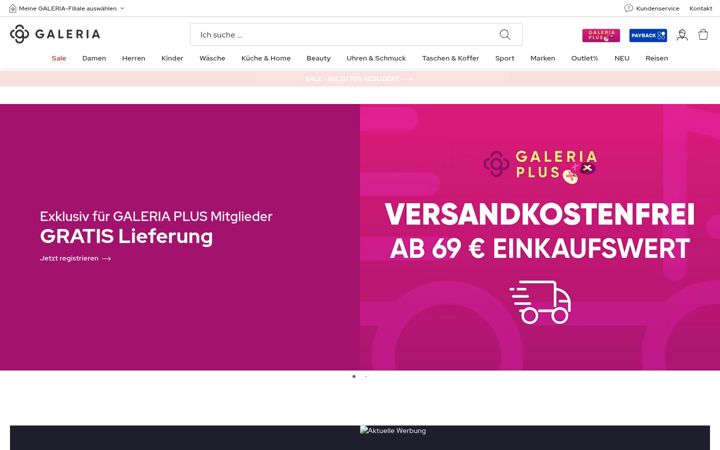Click the Kundenservice chat bubble icon

point(629,8)
